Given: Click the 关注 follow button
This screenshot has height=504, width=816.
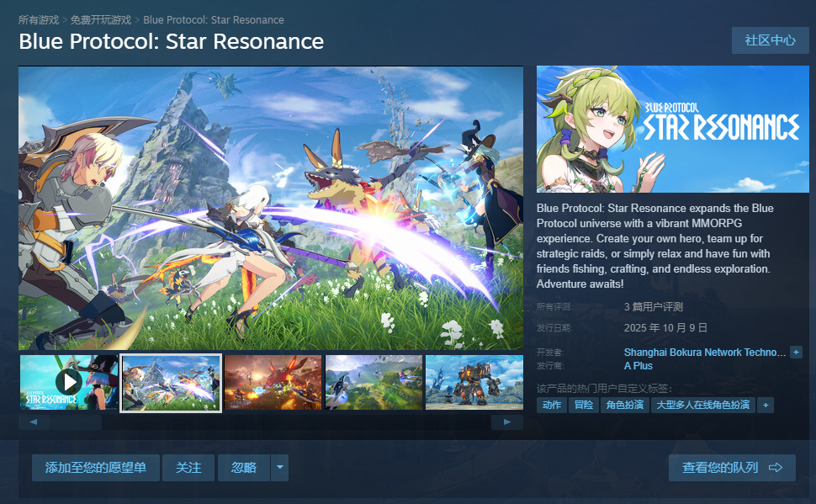Looking at the screenshot, I should [188, 468].
